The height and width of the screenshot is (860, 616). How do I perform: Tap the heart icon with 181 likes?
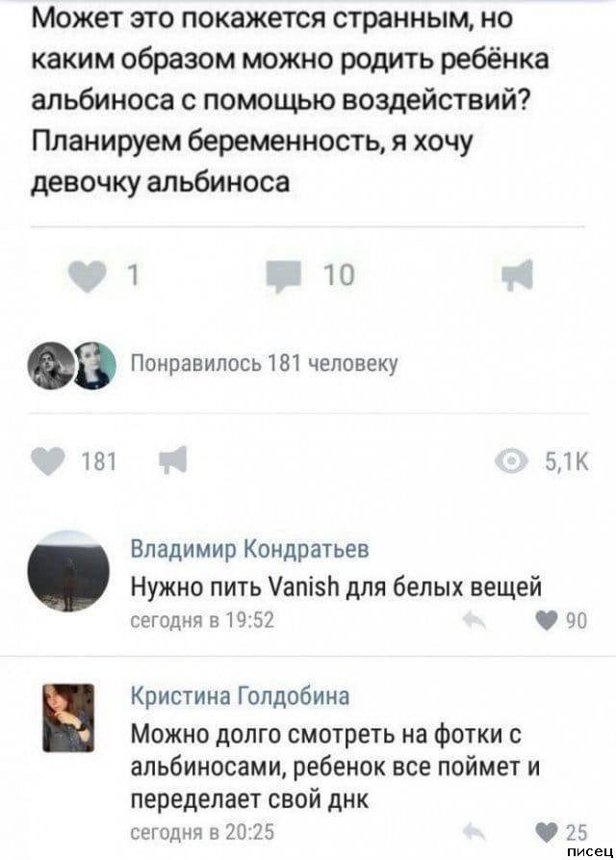click(x=48, y=461)
